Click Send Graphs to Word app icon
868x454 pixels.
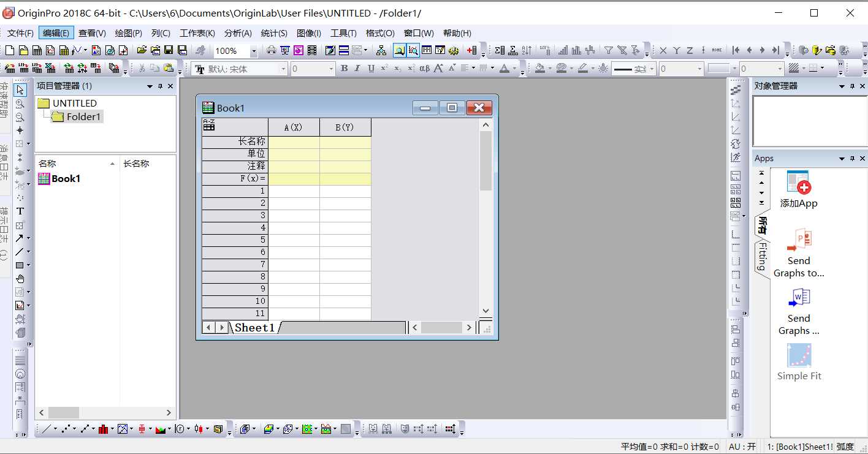point(799,311)
